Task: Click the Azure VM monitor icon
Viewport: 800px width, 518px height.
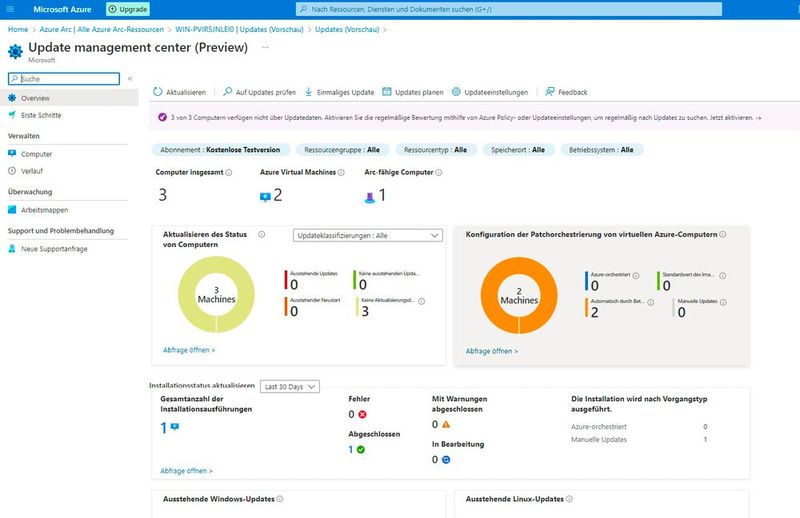Action: (265, 197)
